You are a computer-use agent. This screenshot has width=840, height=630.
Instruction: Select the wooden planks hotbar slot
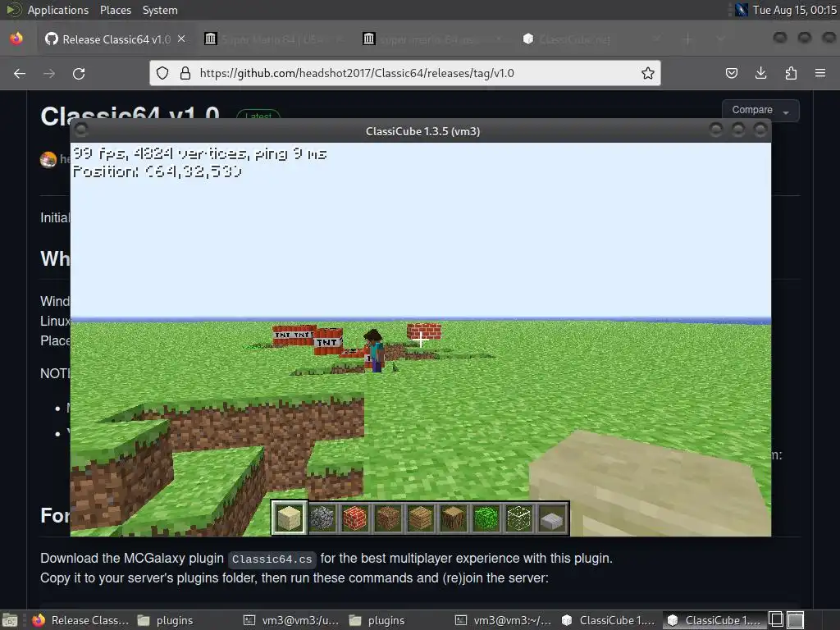pyautogui.click(x=421, y=518)
